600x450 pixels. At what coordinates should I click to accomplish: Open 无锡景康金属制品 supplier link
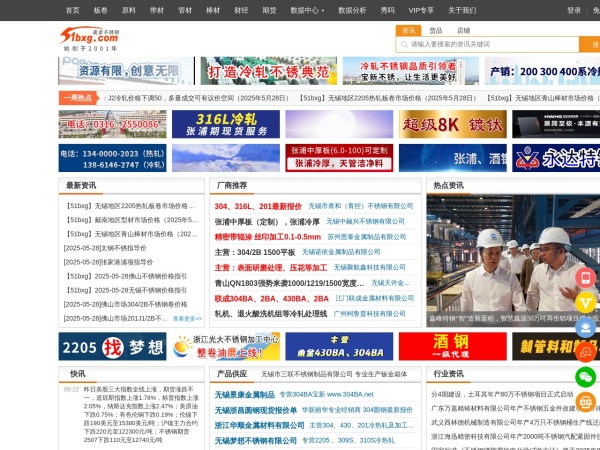(245, 395)
